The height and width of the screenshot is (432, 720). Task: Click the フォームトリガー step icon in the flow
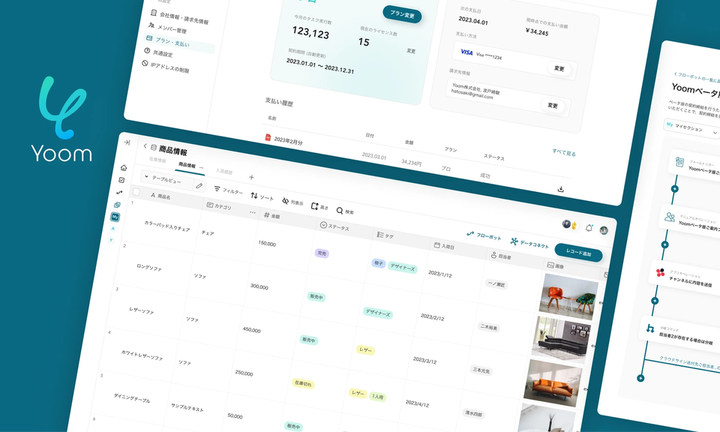pyautogui.click(x=680, y=162)
